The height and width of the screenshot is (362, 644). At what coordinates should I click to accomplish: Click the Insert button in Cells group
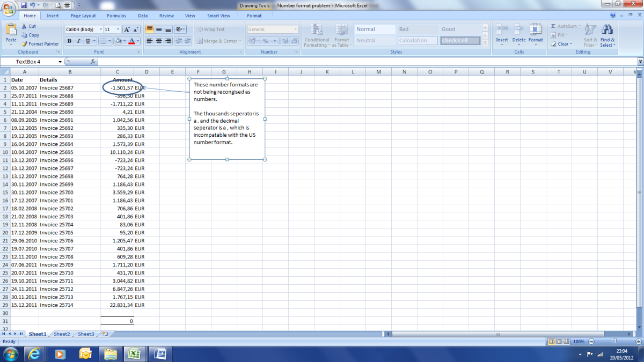click(x=501, y=33)
